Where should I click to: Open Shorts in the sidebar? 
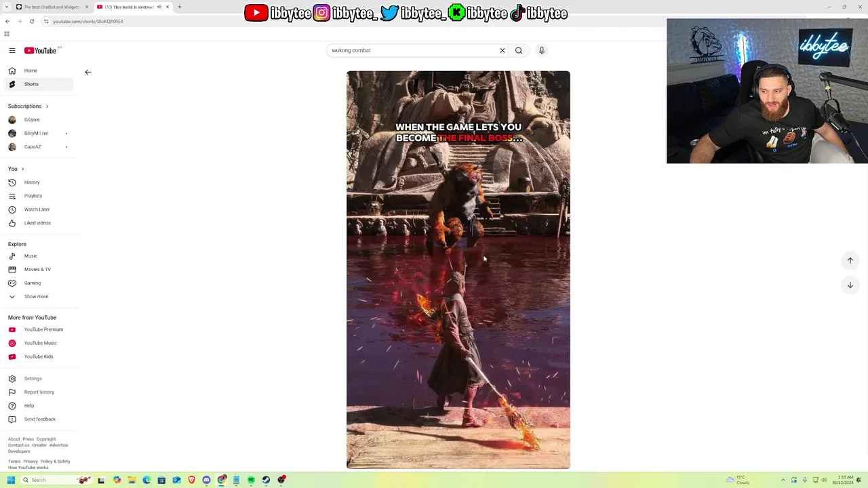tap(39, 84)
